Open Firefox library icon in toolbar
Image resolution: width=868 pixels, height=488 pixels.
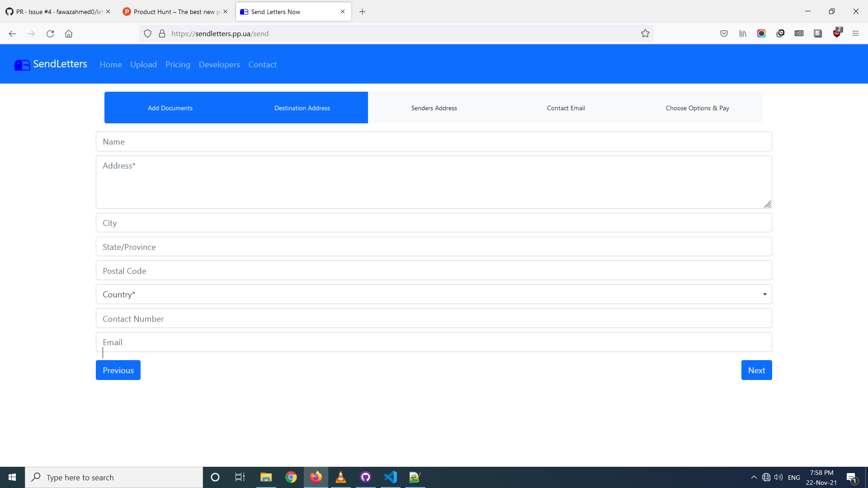(x=743, y=33)
